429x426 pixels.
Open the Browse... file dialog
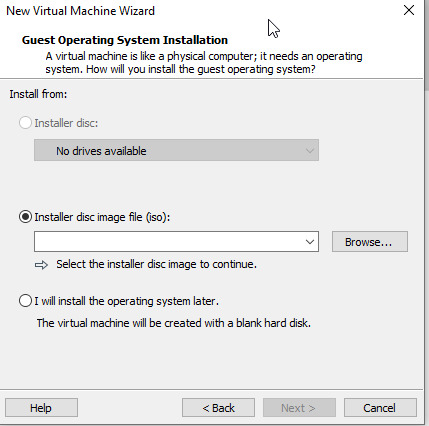pyautogui.click(x=370, y=242)
